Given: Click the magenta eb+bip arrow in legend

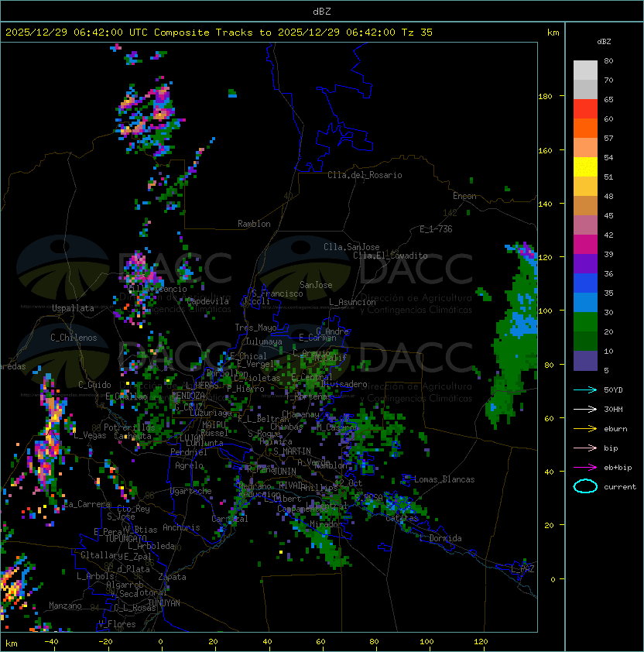Looking at the screenshot, I should click(x=585, y=468).
